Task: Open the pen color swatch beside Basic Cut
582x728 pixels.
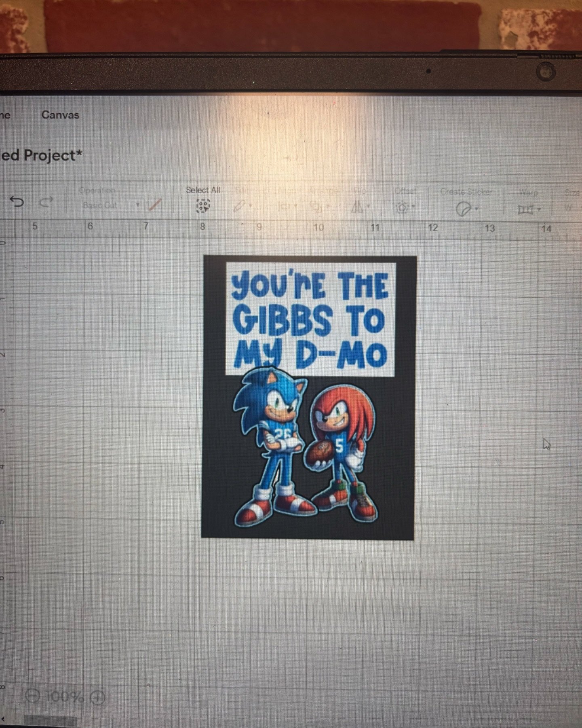Action: pos(155,205)
